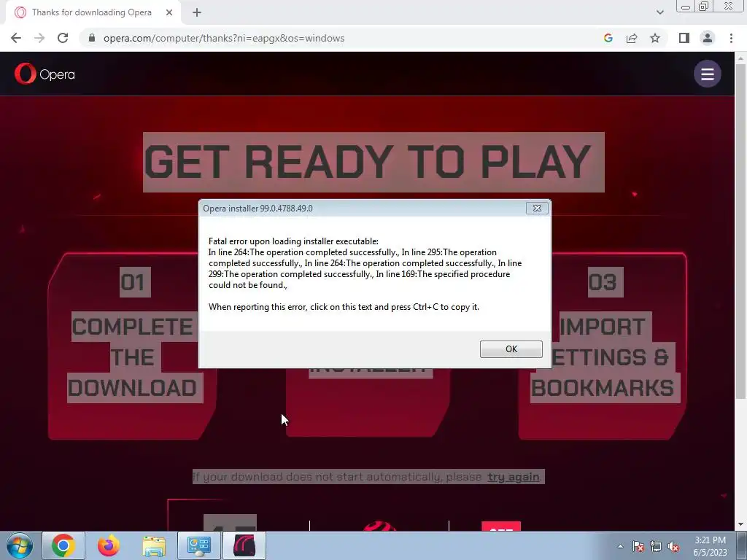Click Show Desktop at the taskbar edge
747x560 pixels.
(742, 545)
